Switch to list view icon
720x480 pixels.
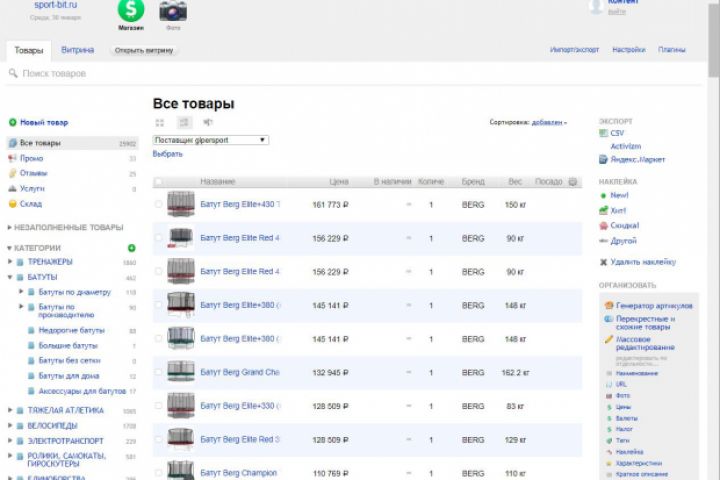[x=184, y=122]
